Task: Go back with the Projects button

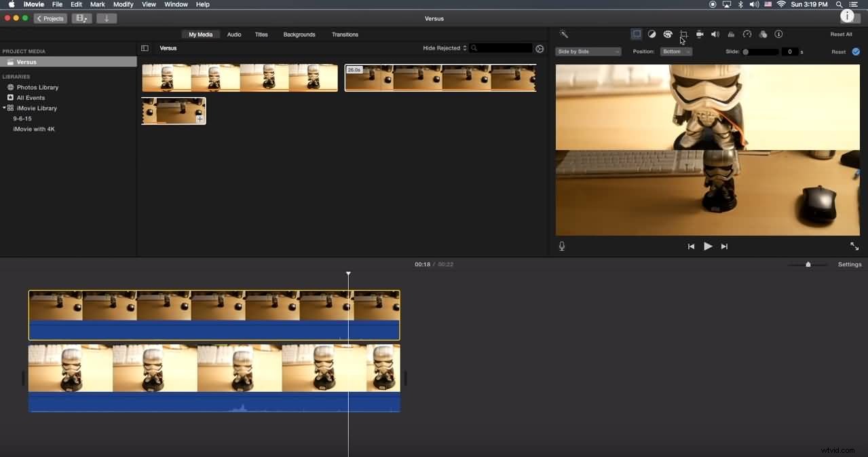Action: (x=50, y=18)
